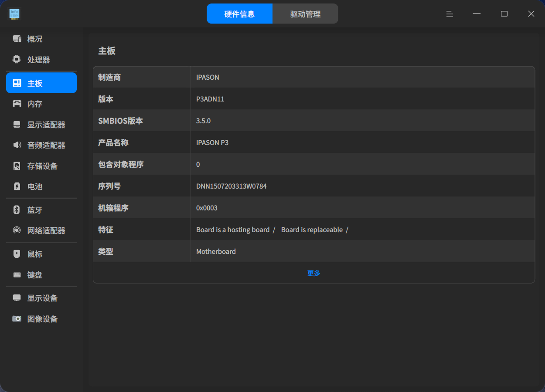
Task: Click the 'Board is replaceable' text
Action: [x=312, y=230]
